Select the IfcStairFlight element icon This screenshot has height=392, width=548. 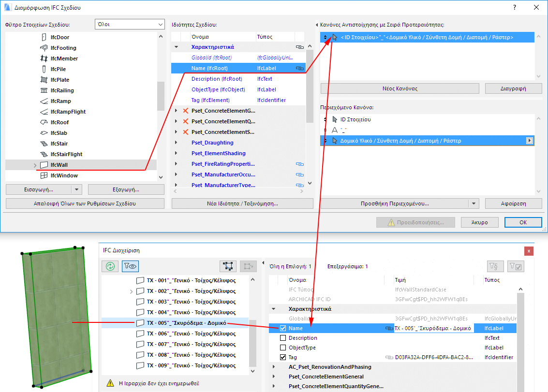tap(44, 154)
